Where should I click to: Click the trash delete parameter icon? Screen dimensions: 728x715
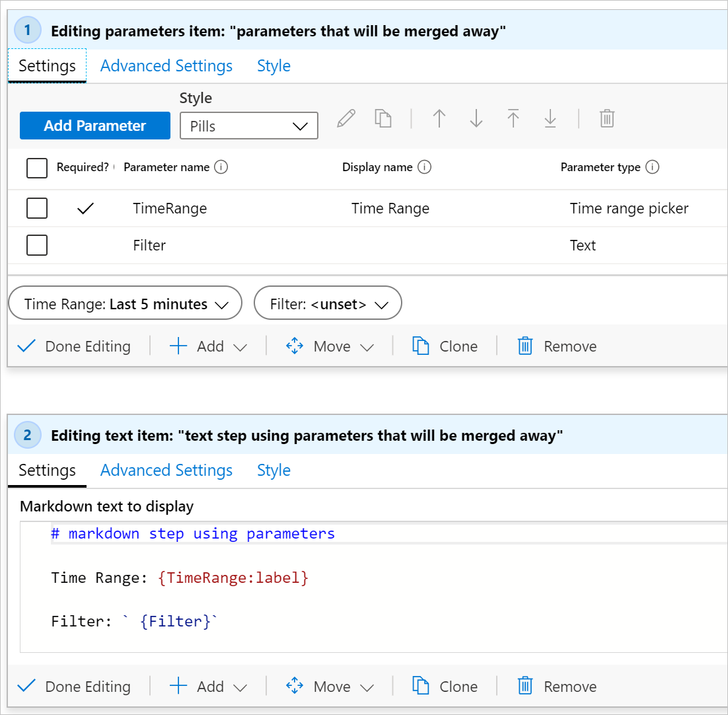tap(607, 119)
